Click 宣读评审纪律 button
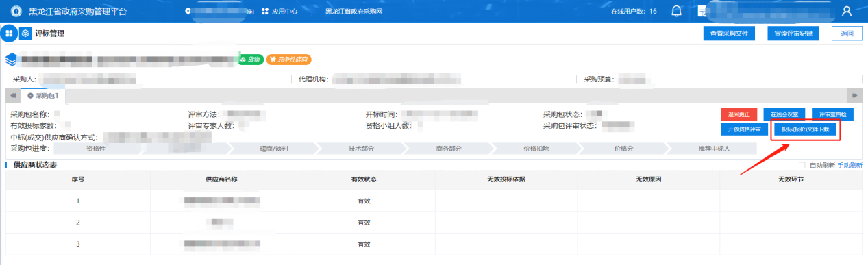Image resolution: width=868 pixels, height=265 pixels. [x=793, y=34]
